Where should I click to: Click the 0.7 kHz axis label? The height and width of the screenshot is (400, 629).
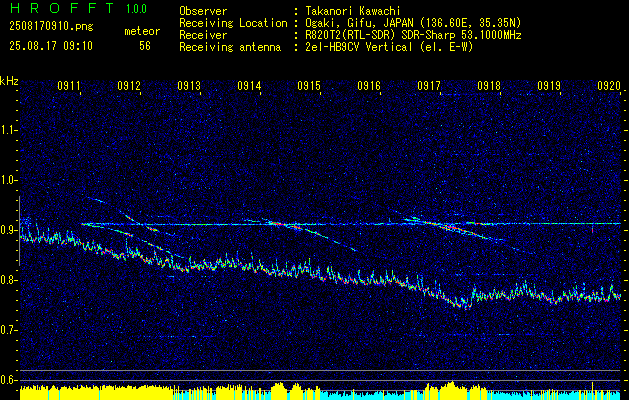(8, 330)
